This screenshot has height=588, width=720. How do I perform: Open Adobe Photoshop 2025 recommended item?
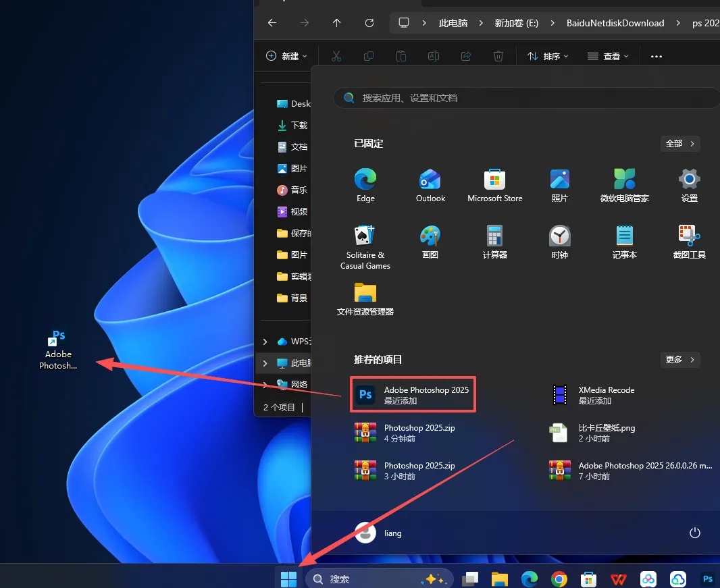(413, 395)
